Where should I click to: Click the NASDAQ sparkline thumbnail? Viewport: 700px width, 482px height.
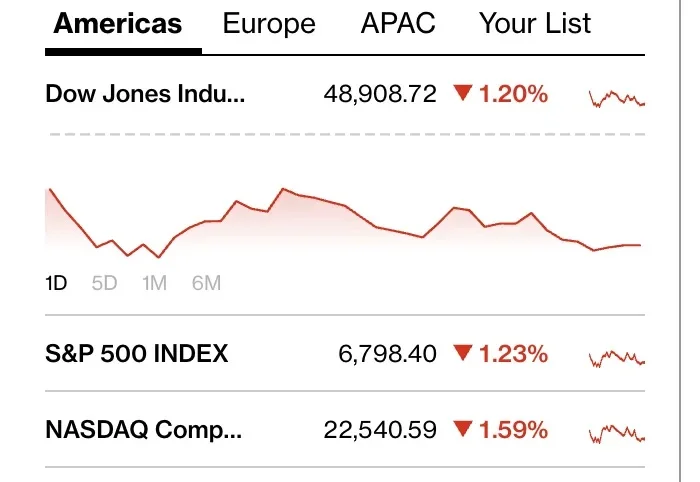617,433
